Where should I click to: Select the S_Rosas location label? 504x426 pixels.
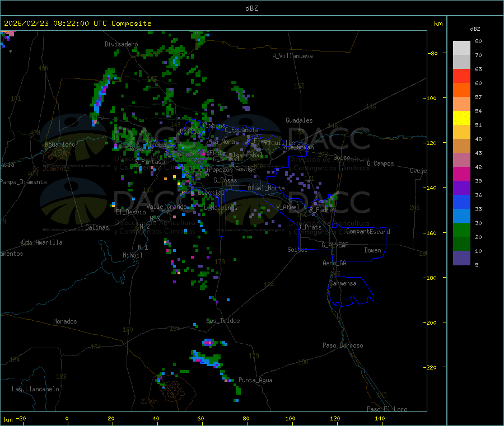tap(225, 180)
